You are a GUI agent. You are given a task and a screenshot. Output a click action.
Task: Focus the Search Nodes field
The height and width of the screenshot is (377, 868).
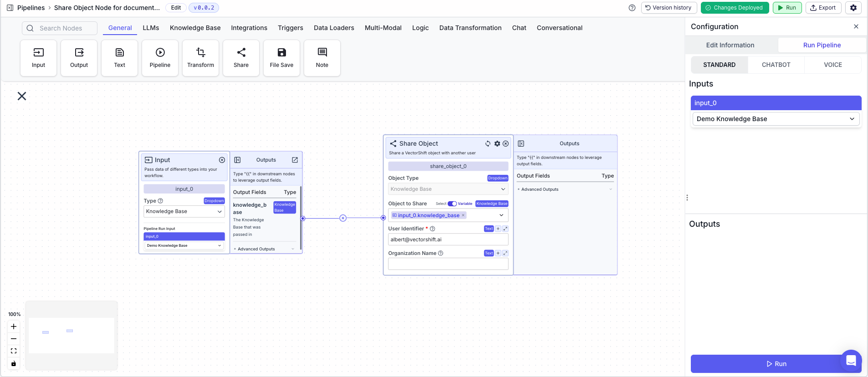tap(60, 28)
